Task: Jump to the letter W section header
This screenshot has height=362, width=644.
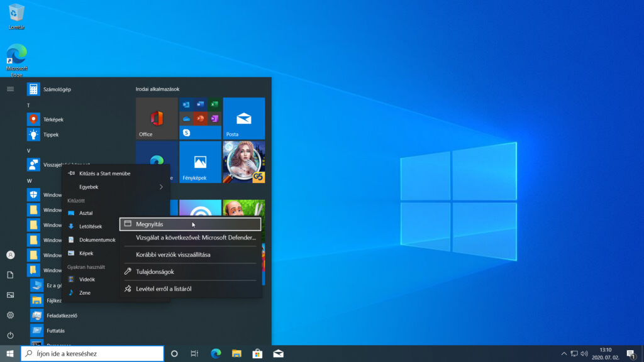Action: [x=29, y=181]
